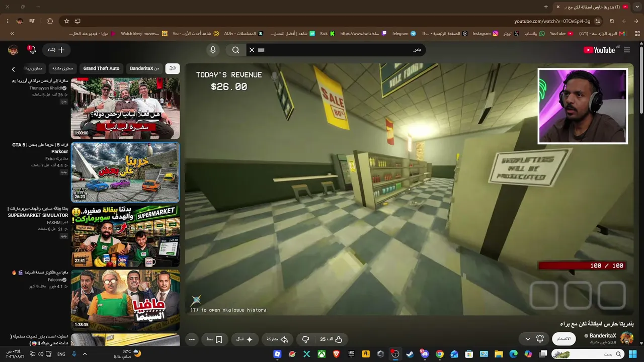
Task: Open the BanderitaX channel avatar
Action: click(x=627, y=338)
